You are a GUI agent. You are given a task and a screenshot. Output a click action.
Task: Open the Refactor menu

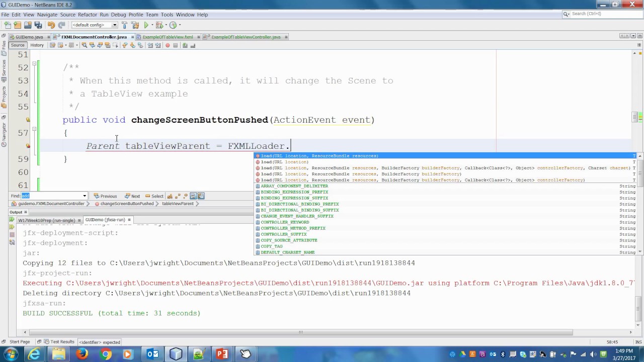88,15
